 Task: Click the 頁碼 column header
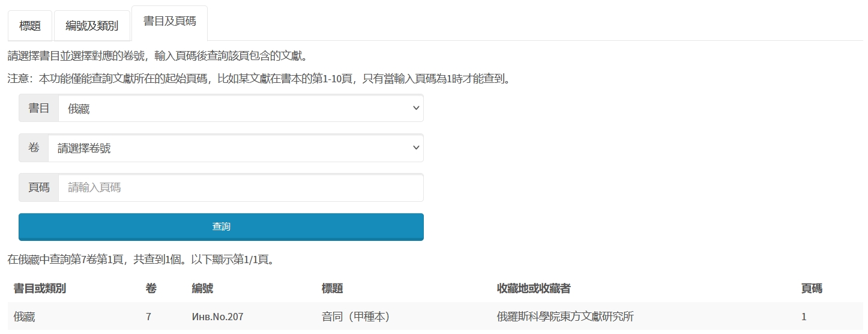tap(812, 288)
